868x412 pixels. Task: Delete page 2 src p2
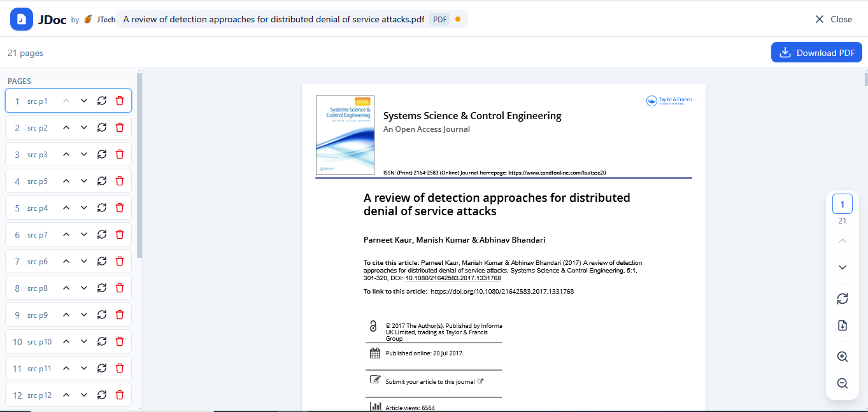(x=120, y=127)
